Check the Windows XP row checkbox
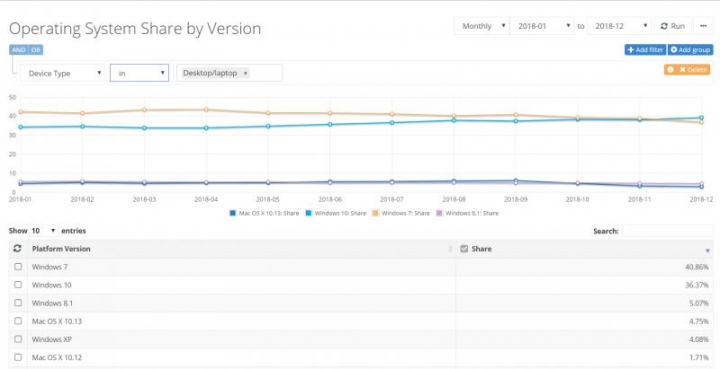The height and width of the screenshot is (369, 720). pos(18,339)
